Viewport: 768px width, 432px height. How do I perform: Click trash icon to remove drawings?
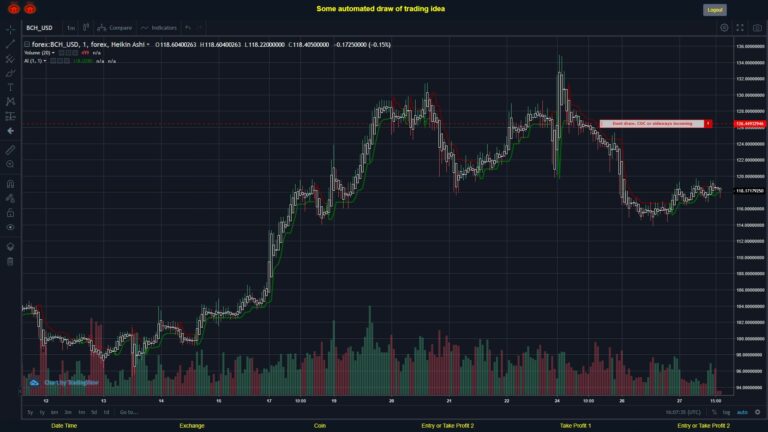pyautogui.click(x=10, y=261)
